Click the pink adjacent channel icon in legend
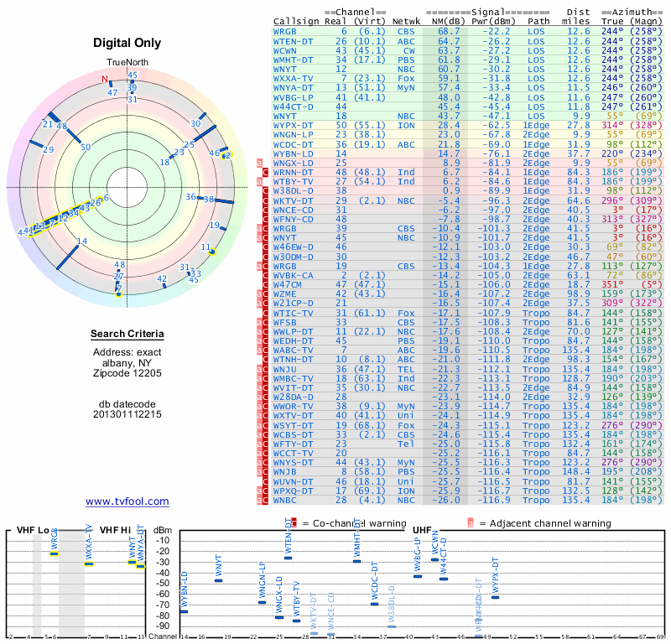671x644 pixels. (471, 523)
